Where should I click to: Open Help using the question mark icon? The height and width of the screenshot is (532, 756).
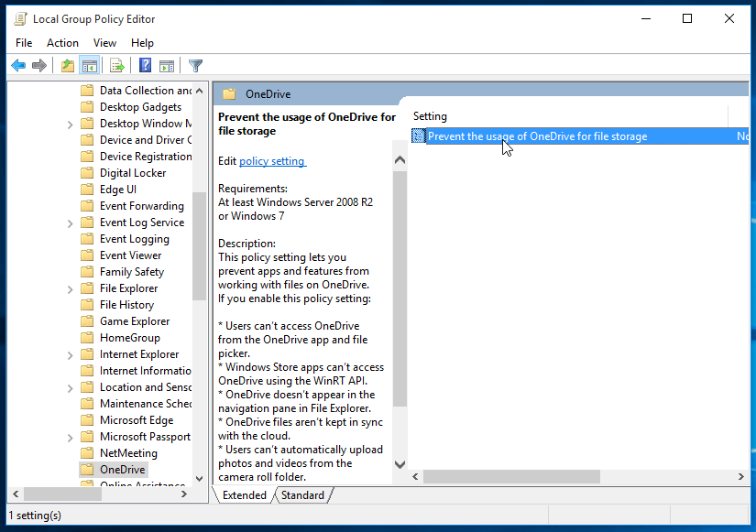pos(144,65)
